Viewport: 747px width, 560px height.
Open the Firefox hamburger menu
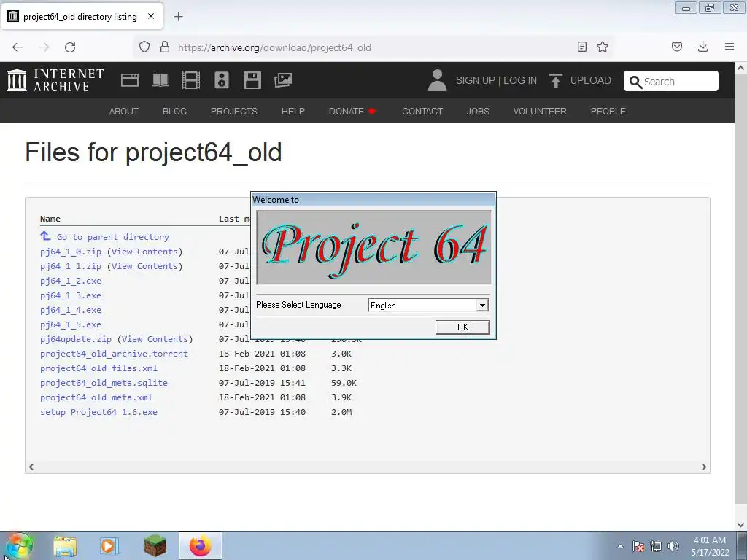pos(729,47)
